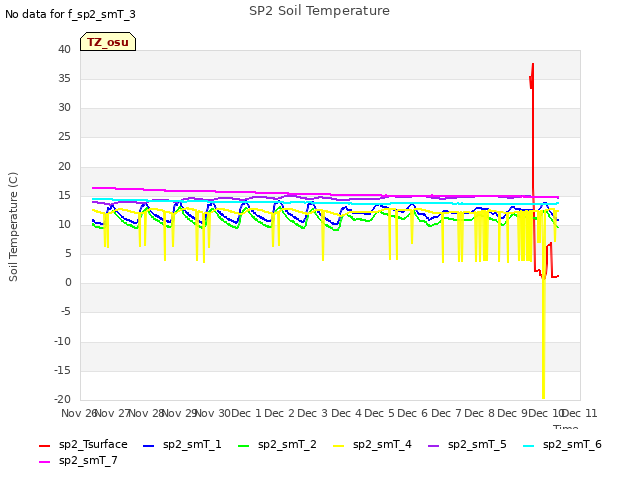Viewport: 640px width, 480px height.
Task: Click the 40 y-axis tick label
Action: pos(64,49)
